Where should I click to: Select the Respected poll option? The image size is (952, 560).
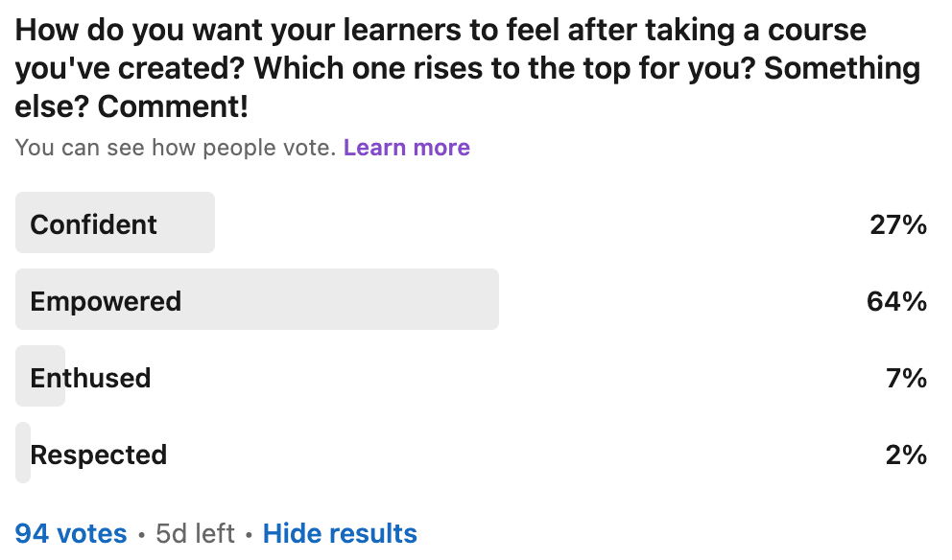(470, 453)
